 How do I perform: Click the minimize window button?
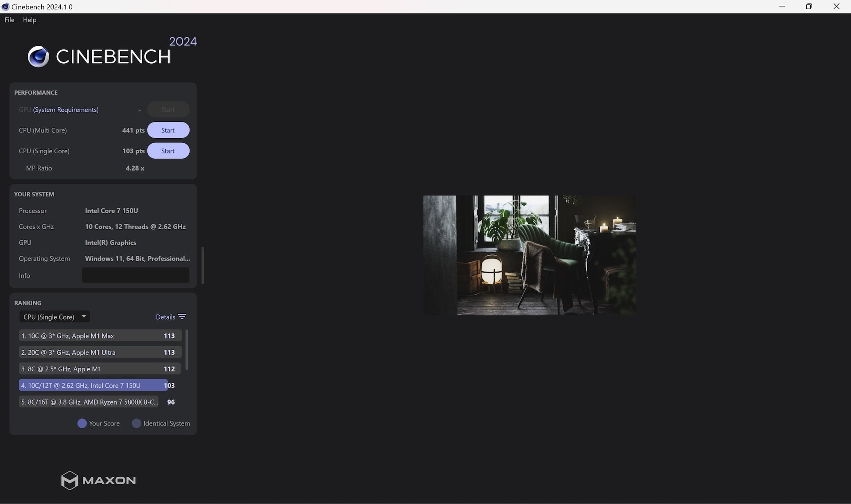pos(782,6)
